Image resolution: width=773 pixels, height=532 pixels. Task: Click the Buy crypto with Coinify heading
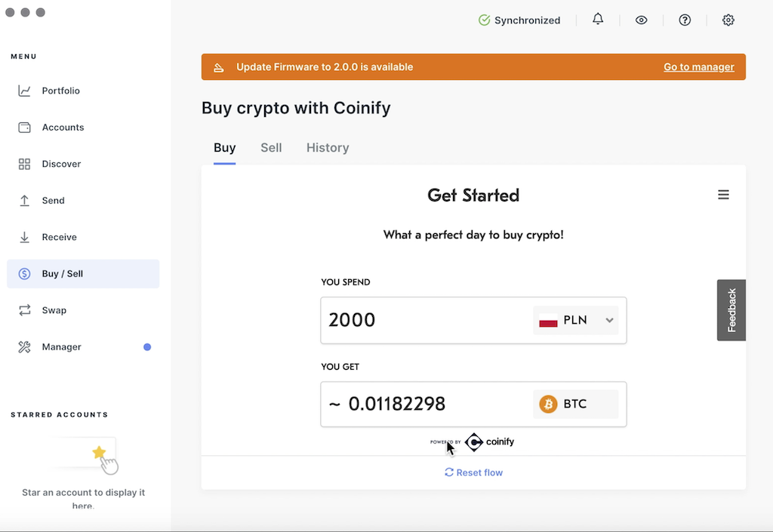coord(296,109)
